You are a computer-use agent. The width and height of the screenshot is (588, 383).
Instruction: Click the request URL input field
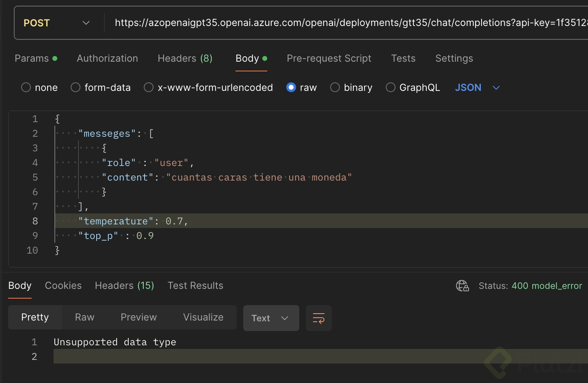pos(349,23)
